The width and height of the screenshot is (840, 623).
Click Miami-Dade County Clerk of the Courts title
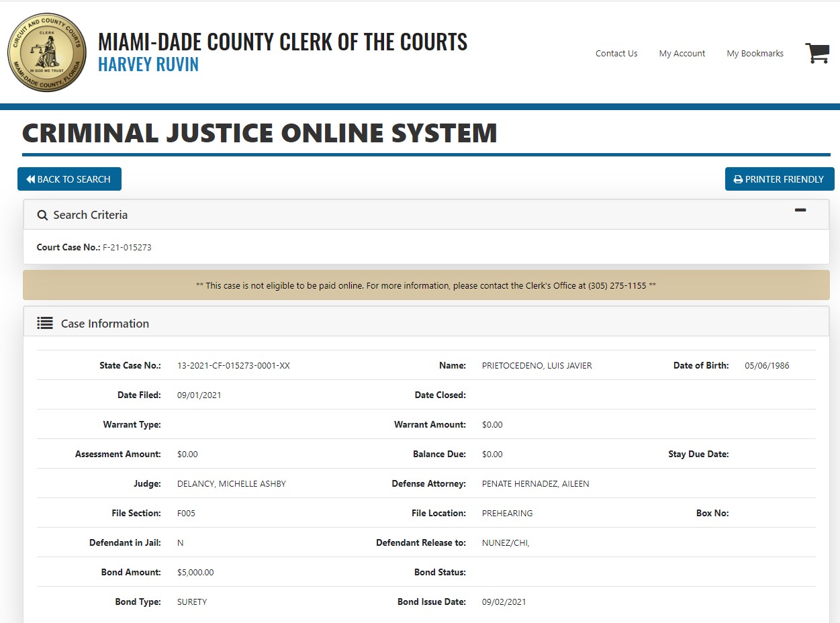[x=282, y=42]
